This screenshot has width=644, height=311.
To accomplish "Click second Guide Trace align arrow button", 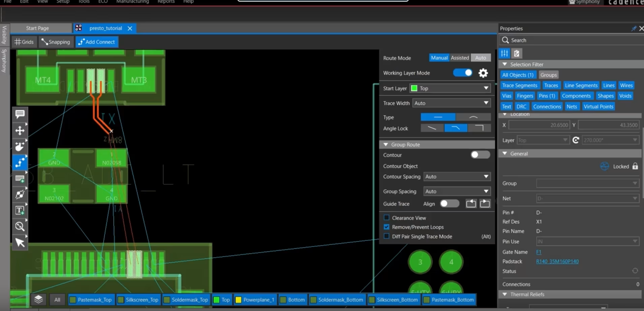I will (485, 204).
